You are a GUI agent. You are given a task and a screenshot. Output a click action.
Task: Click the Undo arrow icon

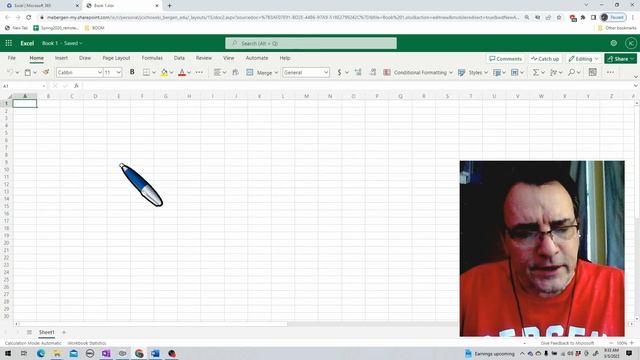coord(10,72)
